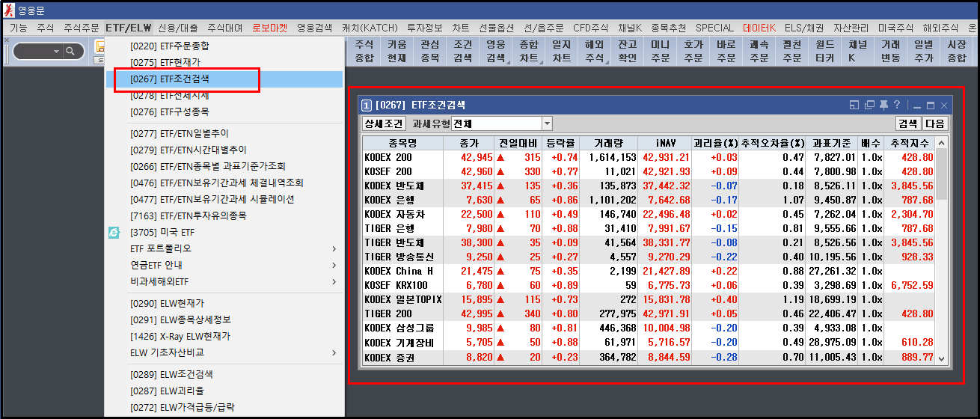
Task: Click the 일별주가 toolbar button
Action: coord(924,52)
